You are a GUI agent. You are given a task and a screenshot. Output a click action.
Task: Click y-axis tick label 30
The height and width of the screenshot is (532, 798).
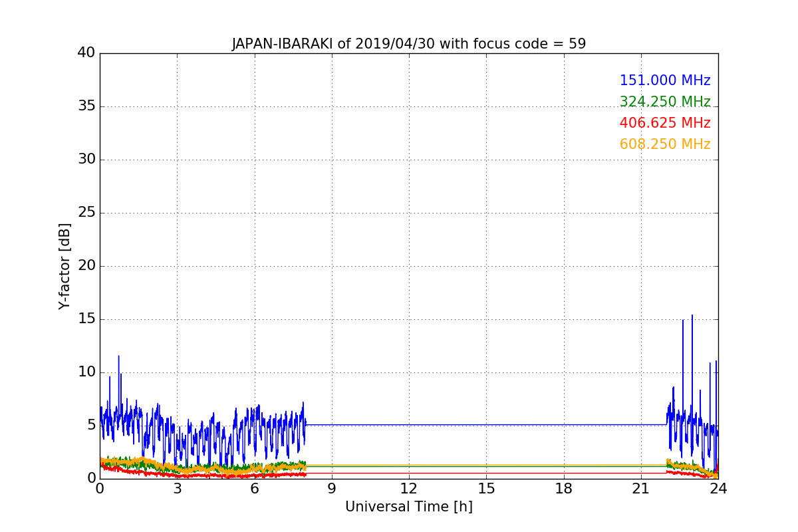[86, 159]
